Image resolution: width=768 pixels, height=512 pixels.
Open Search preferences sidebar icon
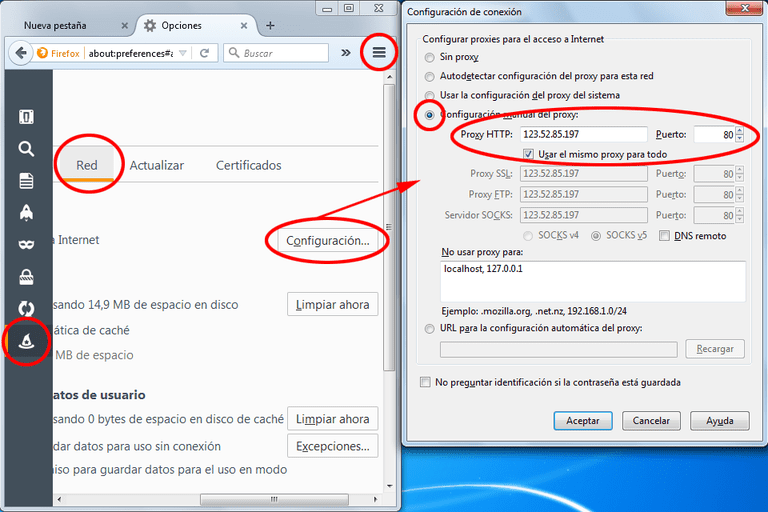point(26,149)
